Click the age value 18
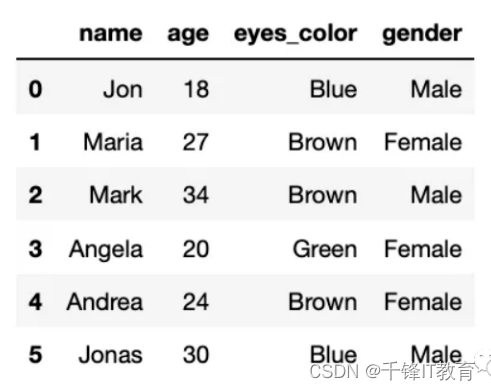Screen dimensions: 491x390 click(x=196, y=89)
